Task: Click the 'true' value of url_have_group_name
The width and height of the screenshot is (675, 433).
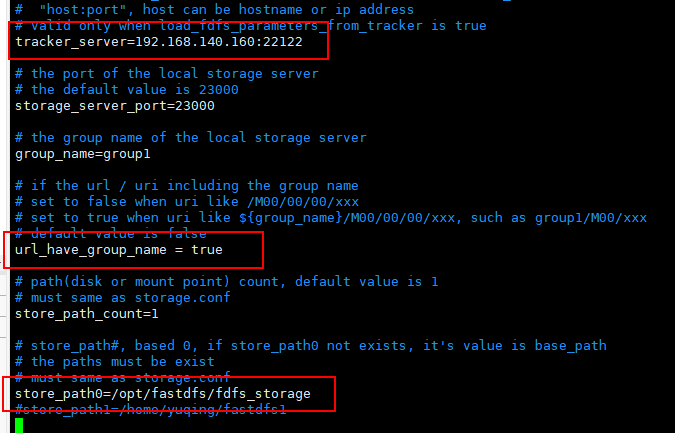Action: 207,249
